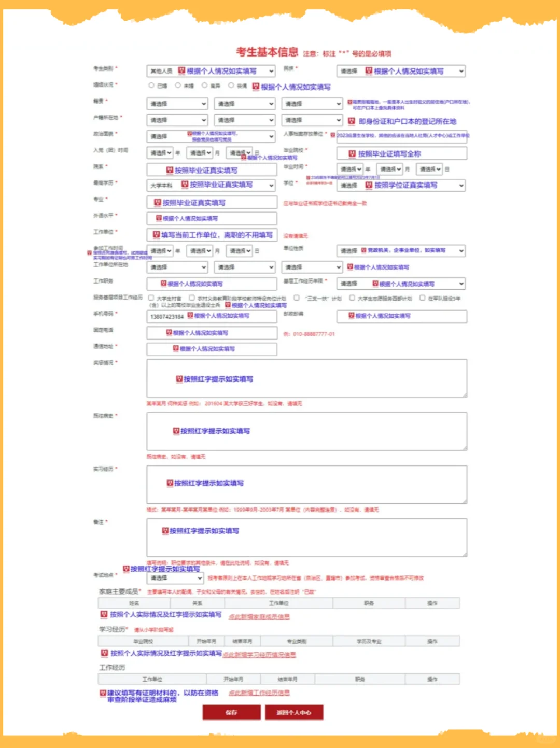
Task: Click the 固定电话 input field
Action: coord(212,333)
